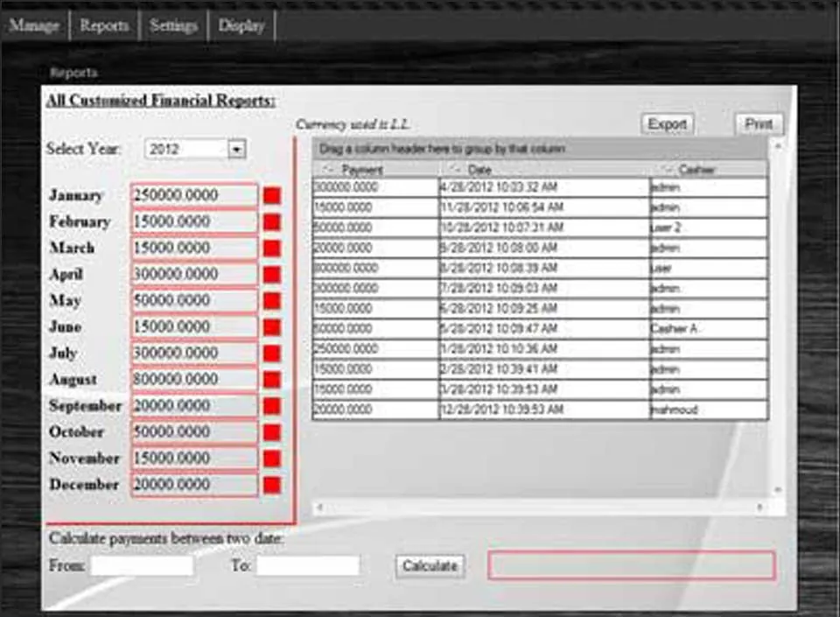The width and height of the screenshot is (840, 617).
Task: Click the red marker icon beside August
Action: click(x=272, y=379)
